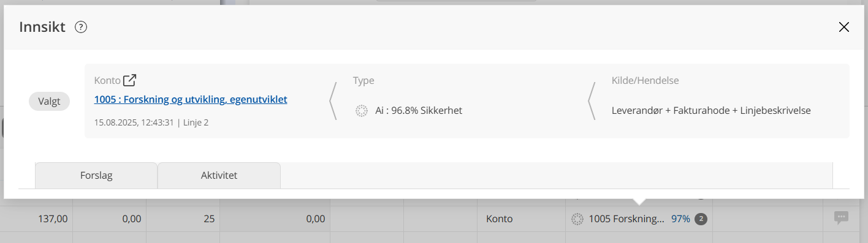Open the Innsikt help question-mark icon
The width and height of the screenshot is (868, 243).
coord(81,27)
